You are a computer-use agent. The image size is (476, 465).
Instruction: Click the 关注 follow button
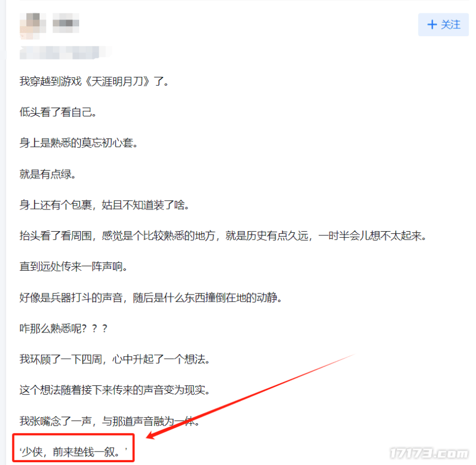click(x=443, y=25)
